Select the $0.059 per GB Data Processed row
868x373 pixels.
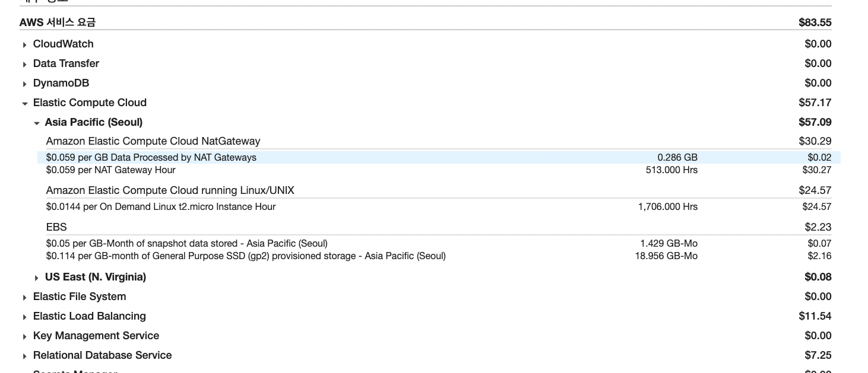coord(439,158)
